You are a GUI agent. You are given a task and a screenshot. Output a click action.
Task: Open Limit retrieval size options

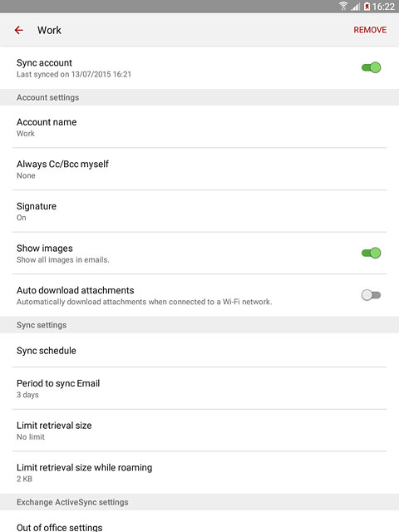[x=199, y=431]
